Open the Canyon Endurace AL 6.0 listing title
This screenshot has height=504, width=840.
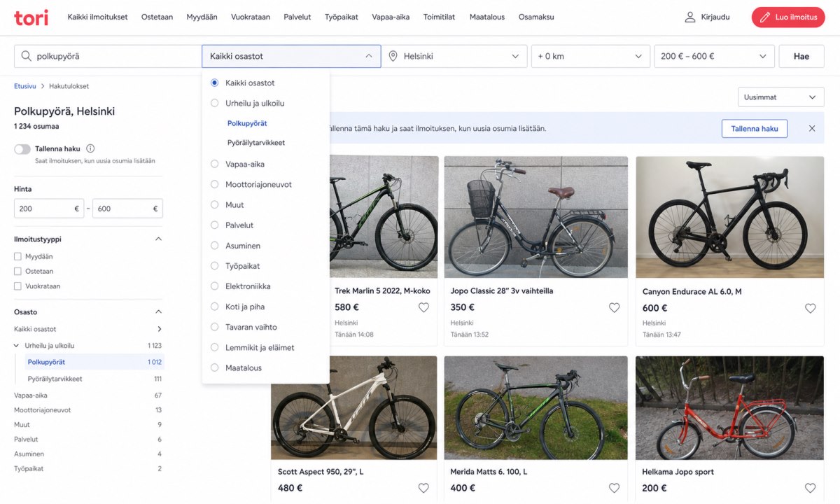pos(692,291)
